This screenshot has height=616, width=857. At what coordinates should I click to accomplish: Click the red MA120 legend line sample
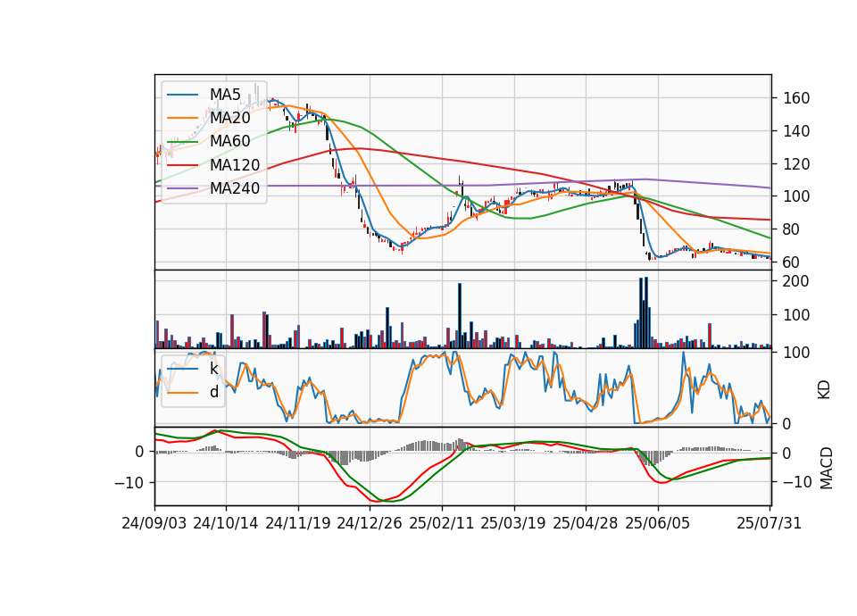tap(182, 165)
